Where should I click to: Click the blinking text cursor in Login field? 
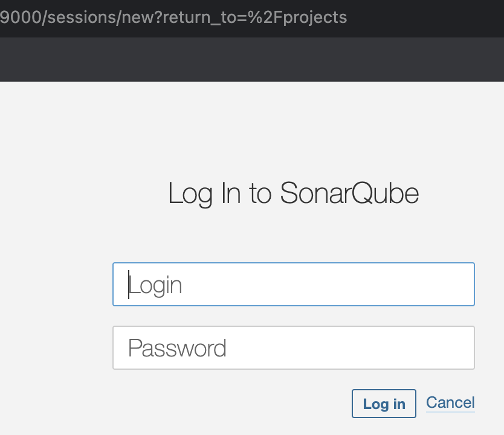point(129,285)
